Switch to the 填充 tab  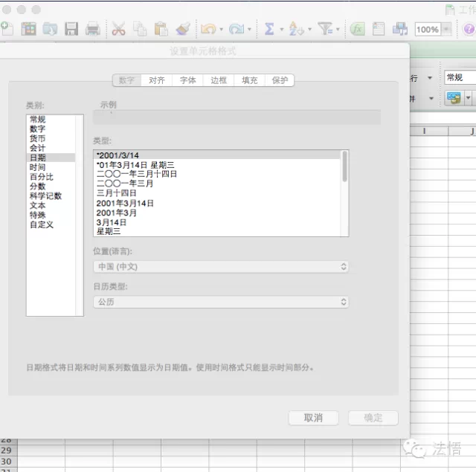pos(250,80)
